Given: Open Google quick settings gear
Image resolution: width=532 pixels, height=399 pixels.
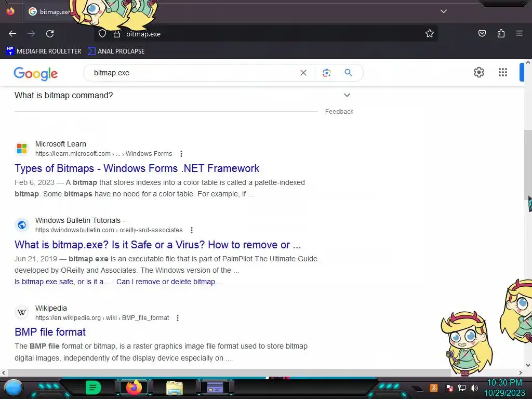Looking at the screenshot, I should pyautogui.click(x=478, y=72).
